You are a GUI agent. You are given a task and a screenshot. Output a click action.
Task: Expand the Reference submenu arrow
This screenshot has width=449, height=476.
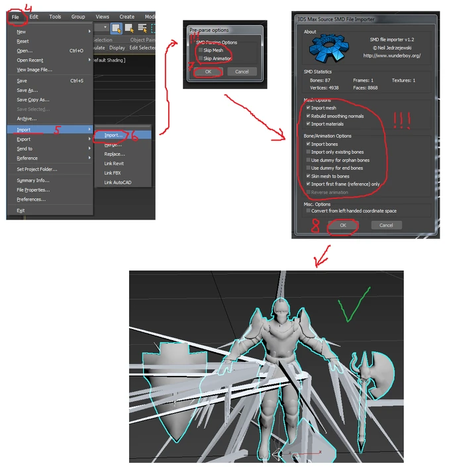point(89,158)
